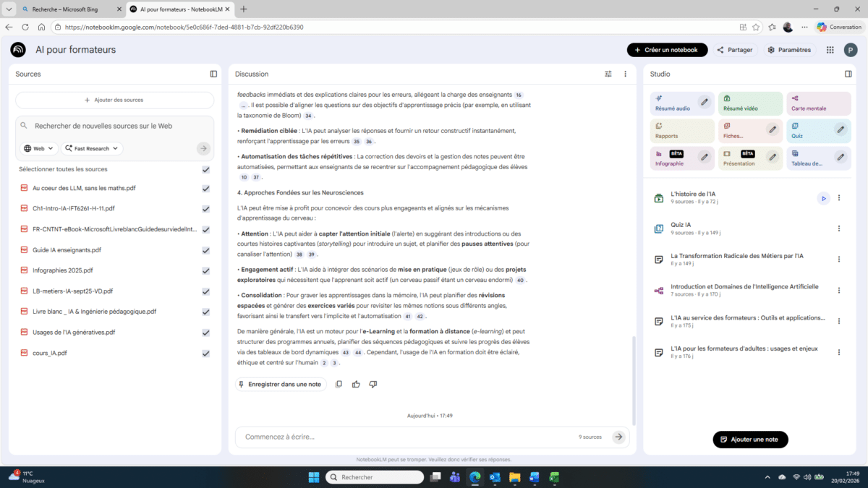Expand the Fast Research dropdown

(x=92, y=148)
